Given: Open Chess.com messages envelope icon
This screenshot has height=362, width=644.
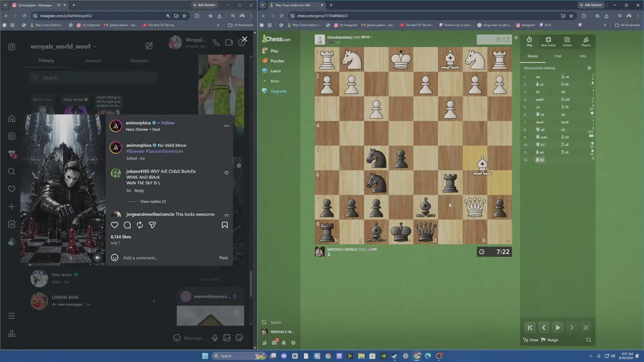Looking at the screenshot, I should [274, 343].
